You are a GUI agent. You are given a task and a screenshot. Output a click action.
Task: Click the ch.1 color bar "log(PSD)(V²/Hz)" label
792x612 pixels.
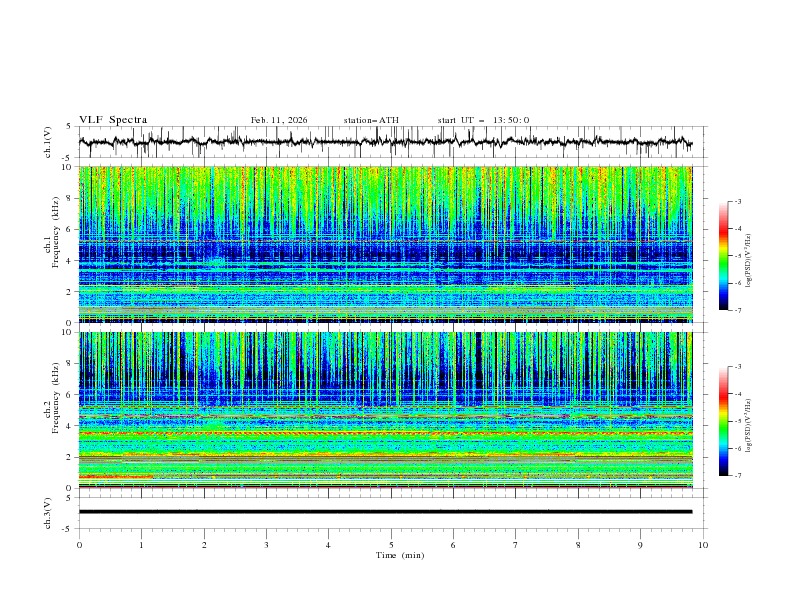pyautogui.click(x=749, y=261)
